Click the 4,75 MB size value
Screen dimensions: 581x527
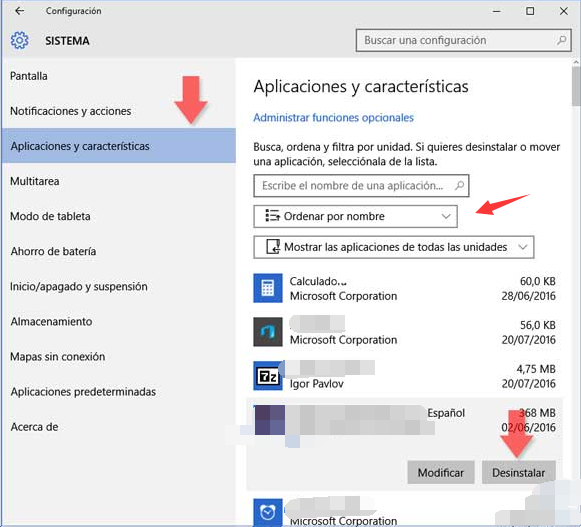(x=536, y=369)
